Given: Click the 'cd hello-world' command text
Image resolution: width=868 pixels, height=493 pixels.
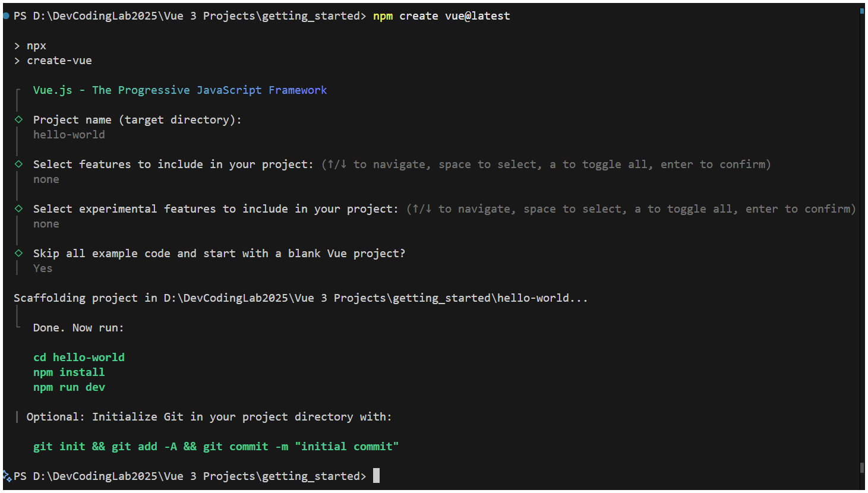Looking at the screenshot, I should 79,357.
